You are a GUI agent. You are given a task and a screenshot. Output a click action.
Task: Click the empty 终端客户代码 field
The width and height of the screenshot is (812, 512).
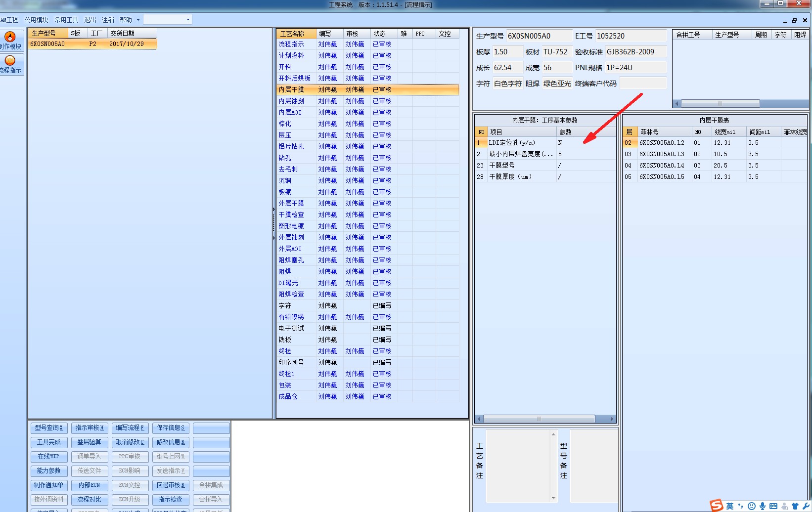[643, 84]
